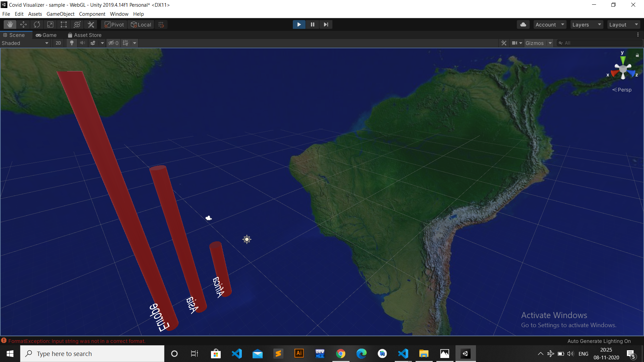Select the Rect Transform tool
The height and width of the screenshot is (362, 644).
click(64, 24)
